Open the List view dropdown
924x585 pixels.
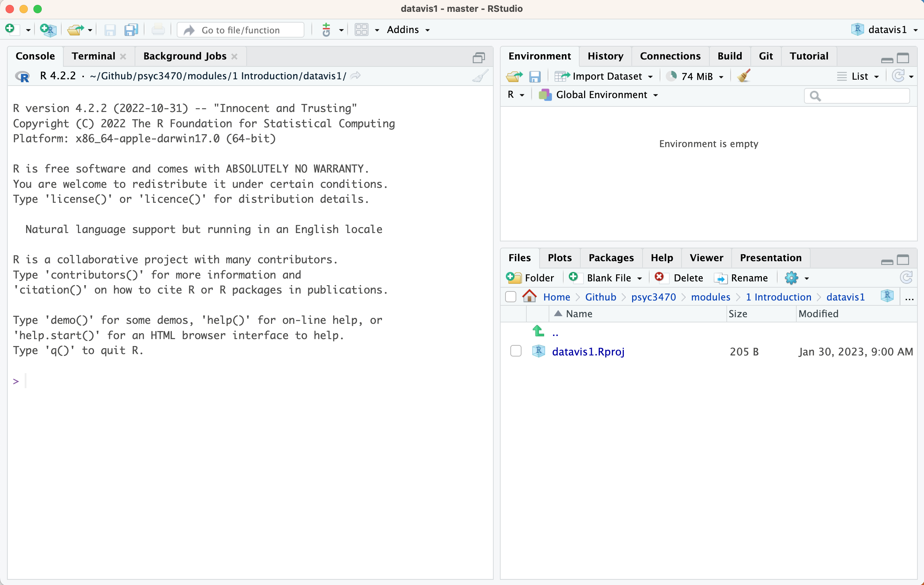click(858, 76)
